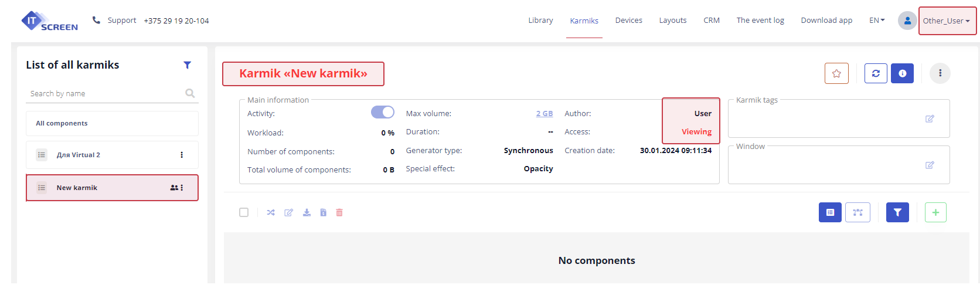980x288 pixels.
Task: Click the refresh karmik icon
Action: [876, 73]
